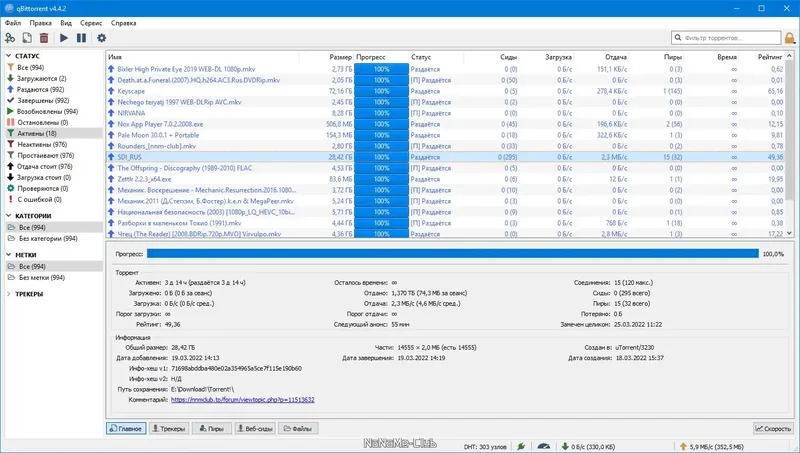Open settings via the gear toolbar icon
Viewport: 800px width, 453px height.
coord(102,38)
